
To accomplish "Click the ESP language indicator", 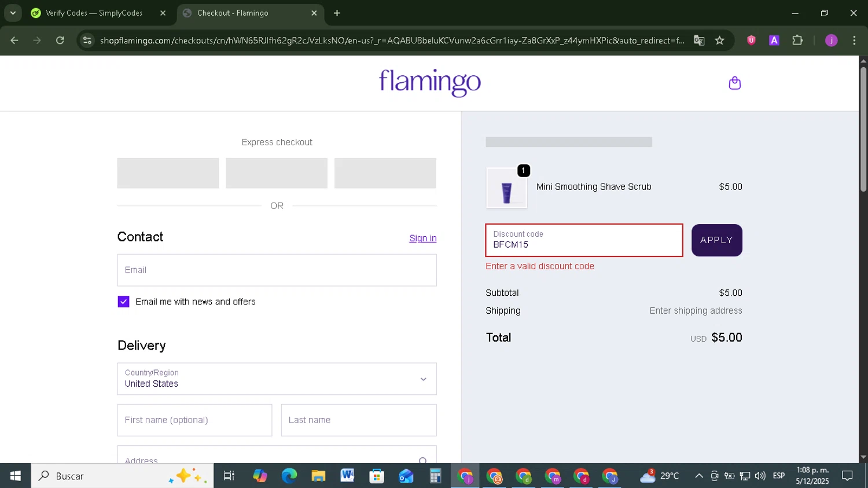I will tap(779, 476).
